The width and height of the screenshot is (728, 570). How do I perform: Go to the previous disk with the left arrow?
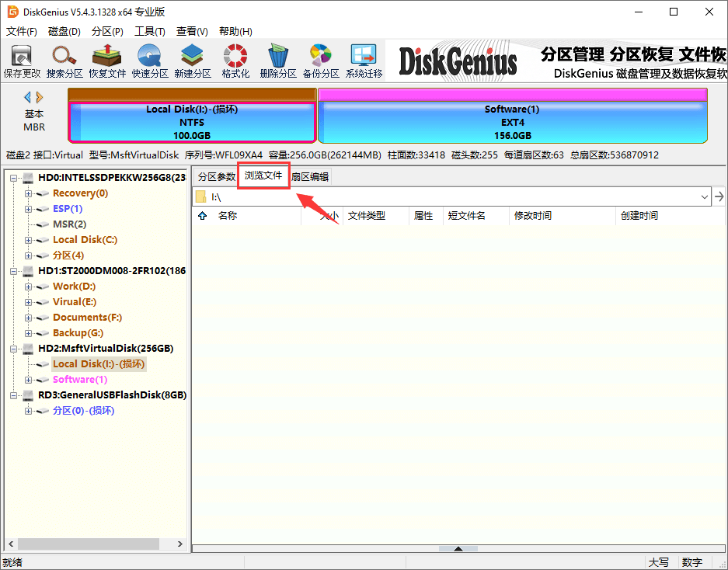27,97
